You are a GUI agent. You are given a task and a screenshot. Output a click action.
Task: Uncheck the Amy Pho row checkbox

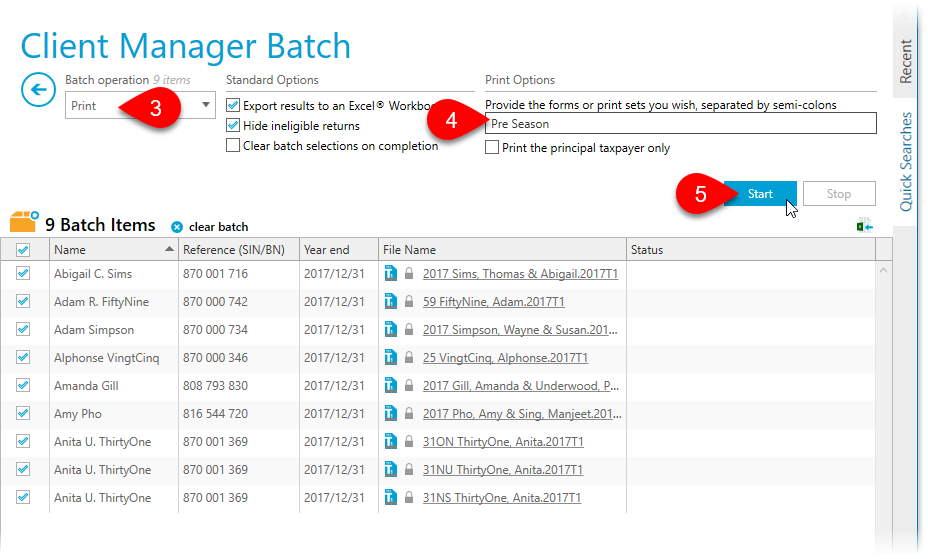(x=23, y=413)
